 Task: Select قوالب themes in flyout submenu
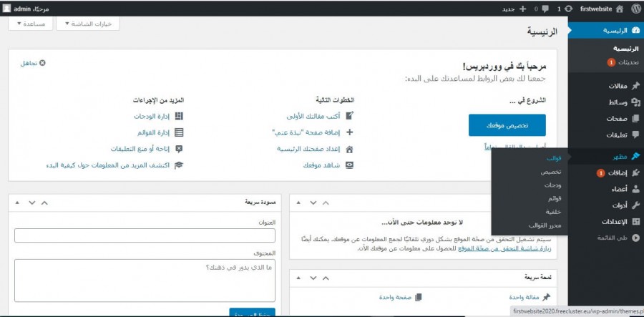[554, 159]
